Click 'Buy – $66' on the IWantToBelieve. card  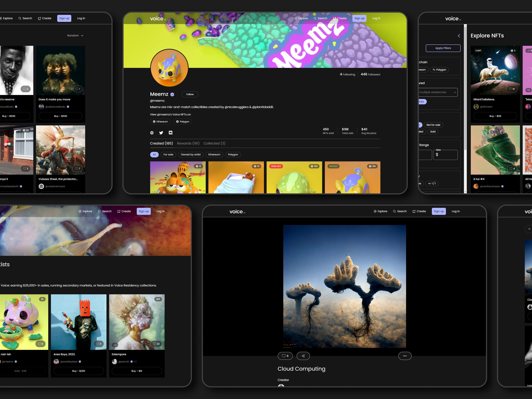coord(495,116)
